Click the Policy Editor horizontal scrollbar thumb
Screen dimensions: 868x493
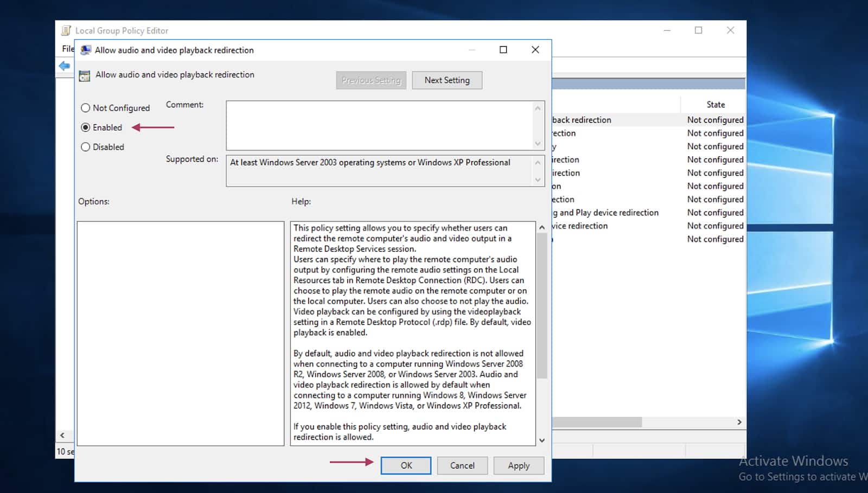coord(597,422)
